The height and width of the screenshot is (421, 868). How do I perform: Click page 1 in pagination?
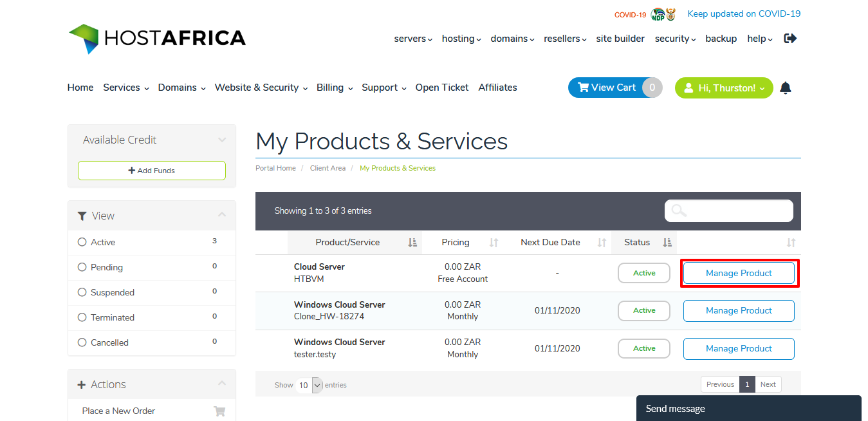pos(747,384)
